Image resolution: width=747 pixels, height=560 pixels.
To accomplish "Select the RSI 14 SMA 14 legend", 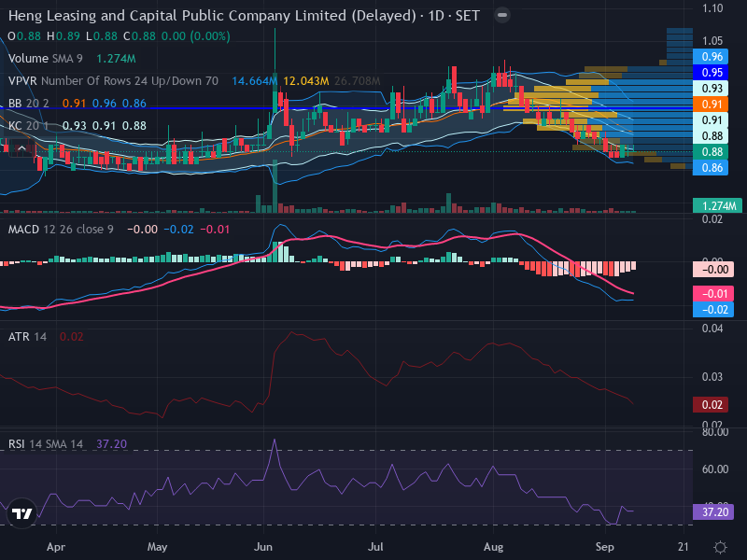I will [46, 444].
